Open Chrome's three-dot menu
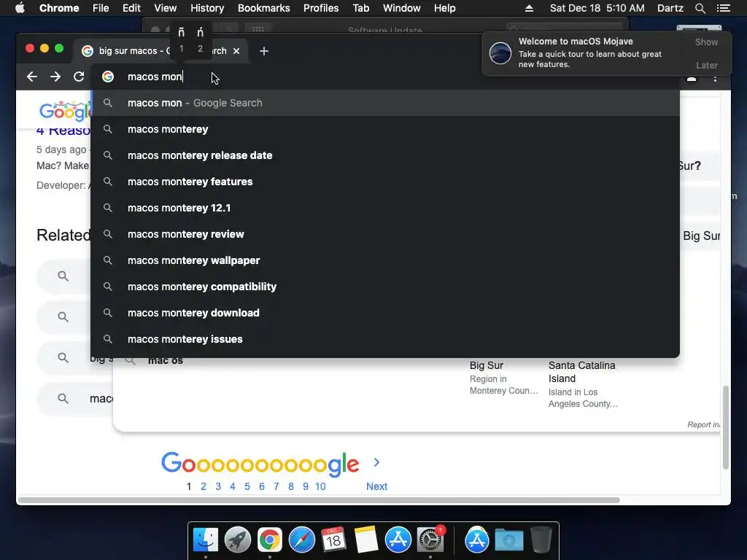This screenshot has height=560, width=747. tap(715, 78)
